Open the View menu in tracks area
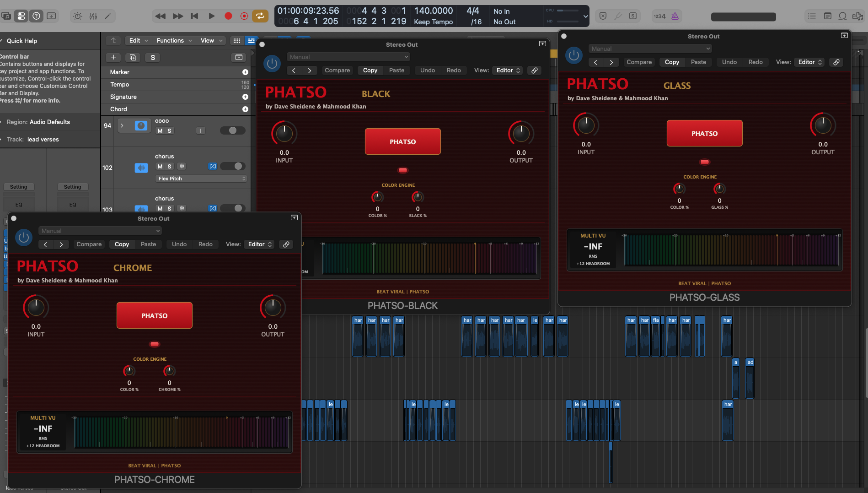The image size is (868, 493). coord(211,40)
